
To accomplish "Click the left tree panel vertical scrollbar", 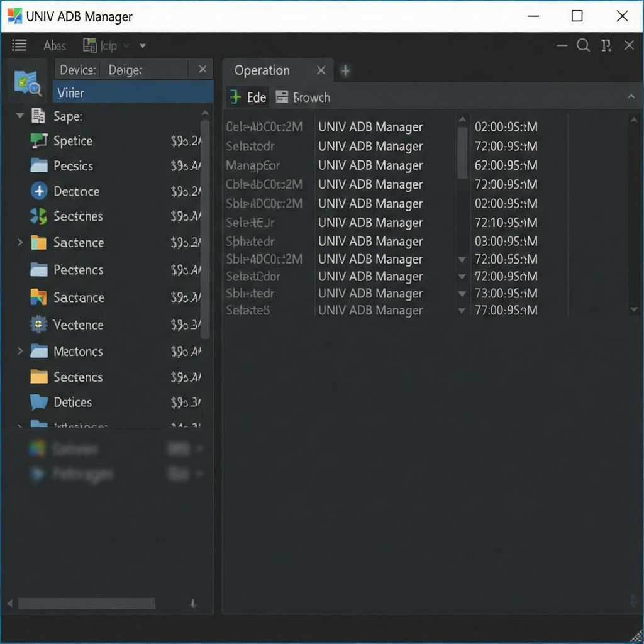I will tap(205, 229).
